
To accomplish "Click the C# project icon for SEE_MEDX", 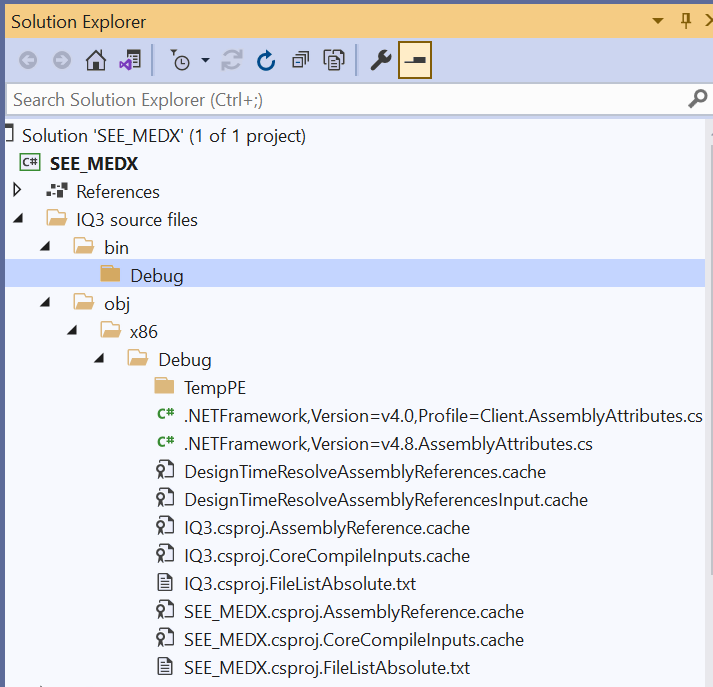I will (30, 162).
